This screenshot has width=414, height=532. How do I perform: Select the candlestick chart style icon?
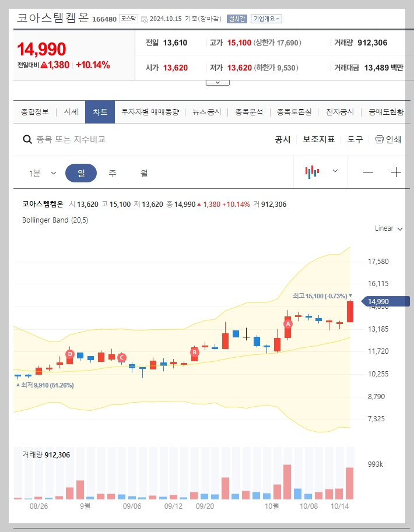313,172
